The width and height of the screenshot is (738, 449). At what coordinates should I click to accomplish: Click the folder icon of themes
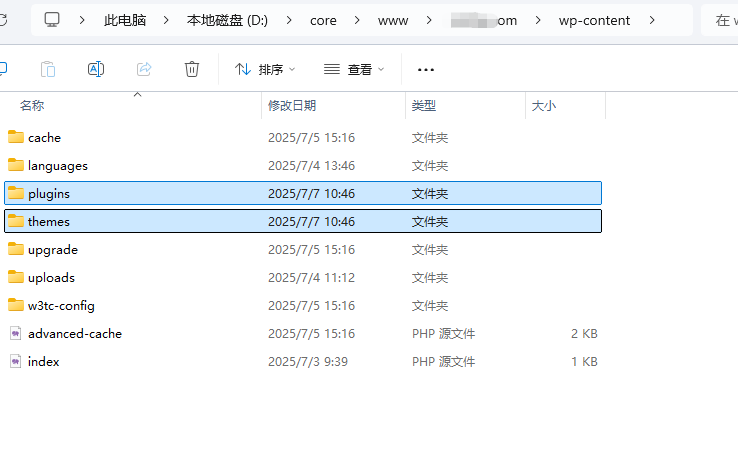(x=16, y=221)
